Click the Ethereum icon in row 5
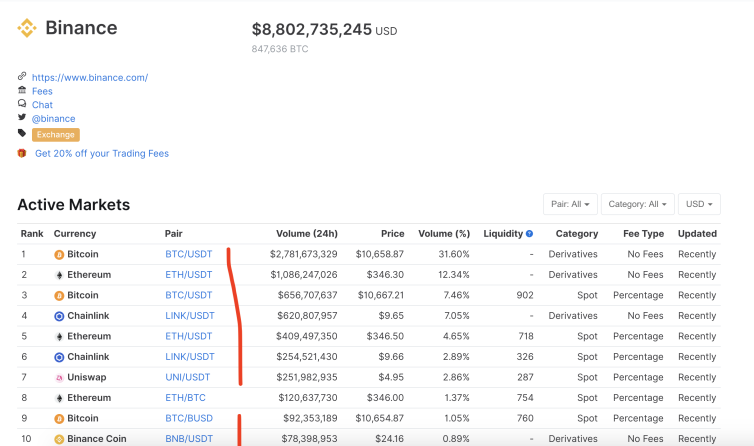This screenshot has height=446, width=754. (59, 337)
